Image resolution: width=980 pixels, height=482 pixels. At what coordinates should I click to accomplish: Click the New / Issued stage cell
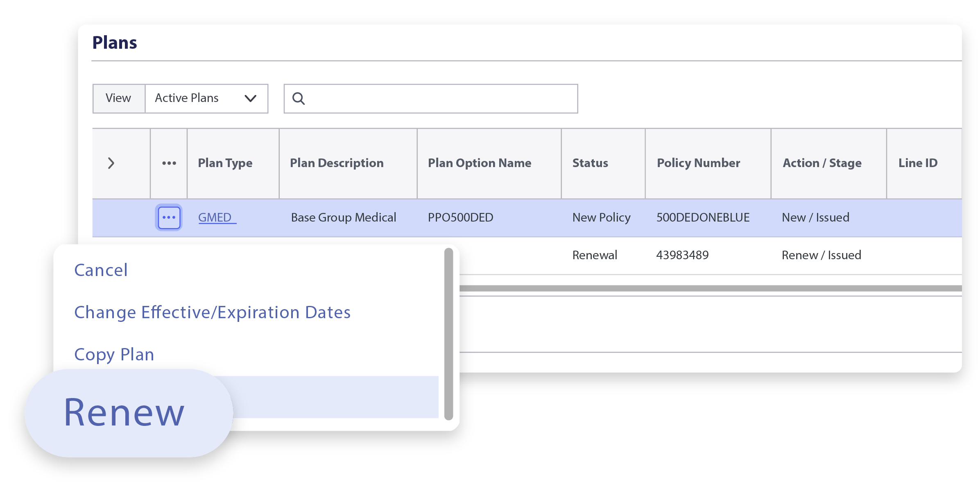pyautogui.click(x=815, y=217)
